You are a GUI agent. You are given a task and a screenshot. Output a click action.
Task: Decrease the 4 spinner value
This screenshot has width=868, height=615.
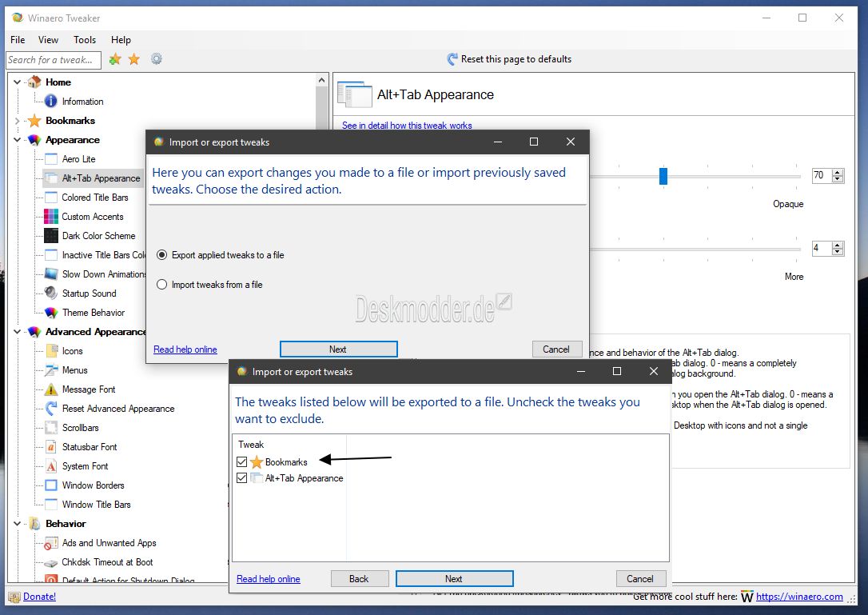click(x=838, y=252)
